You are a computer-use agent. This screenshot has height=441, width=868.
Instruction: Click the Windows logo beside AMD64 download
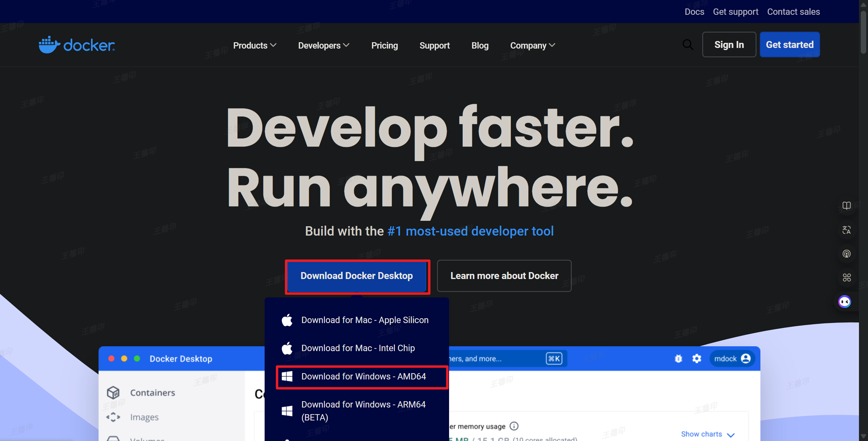pyautogui.click(x=287, y=376)
